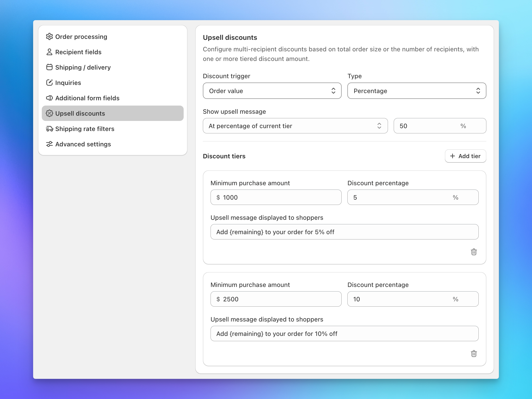
Task: Click the Upsell discounts badge icon
Action: [x=49, y=113]
